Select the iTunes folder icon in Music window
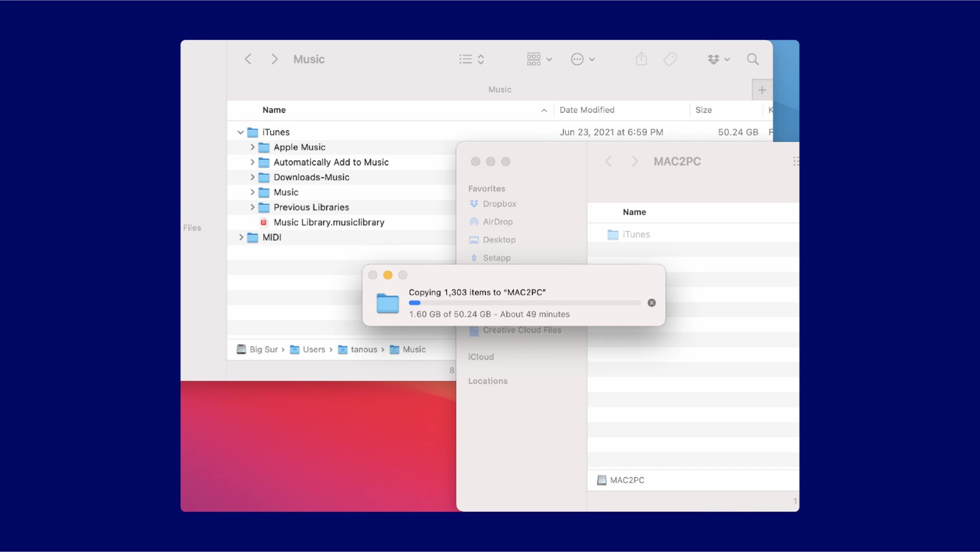The height and width of the screenshot is (552, 980). (252, 132)
